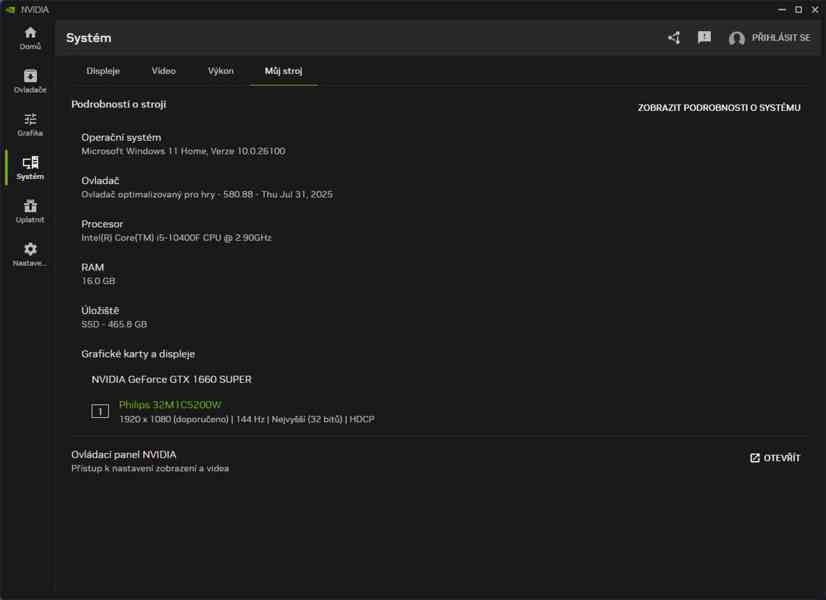This screenshot has height=600, width=826.
Task: Click the Operační systém label
Action: click(x=121, y=137)
